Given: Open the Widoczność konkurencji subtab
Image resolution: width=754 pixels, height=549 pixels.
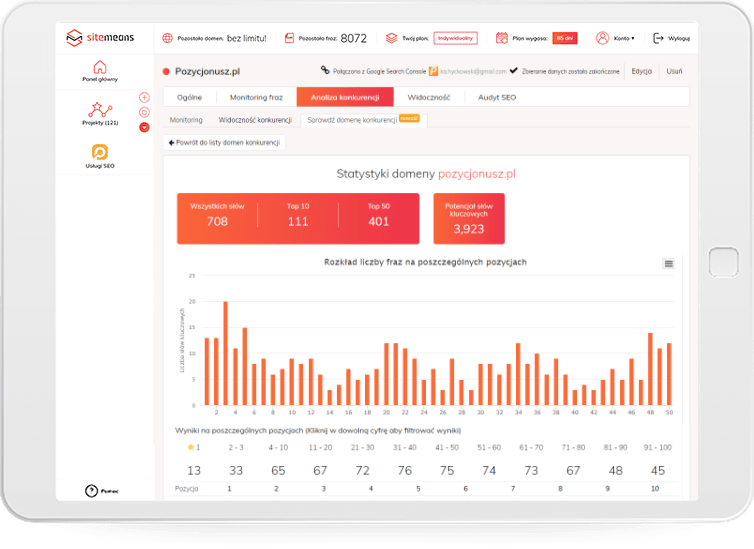Looking at the screenshot, I should tap(254, 120).
